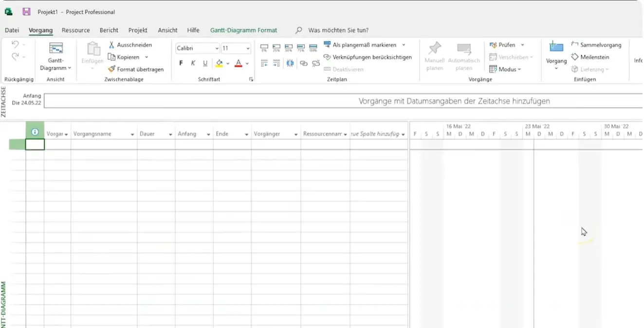Image resolution: width=644 pixels, height=328 pixels.
Task: Toggle bold formatting with F button
Action: pos(181,63)
